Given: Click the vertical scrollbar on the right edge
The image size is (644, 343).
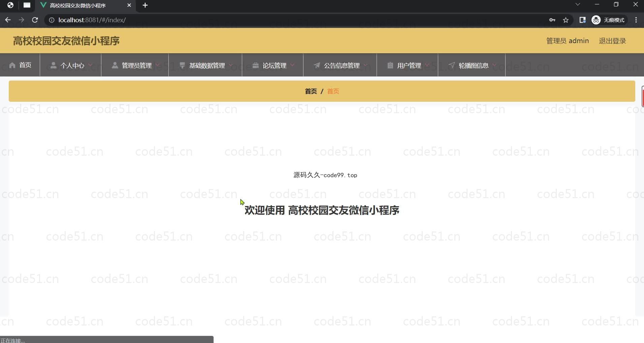Looking at the screenshot, I should (643, 96).
